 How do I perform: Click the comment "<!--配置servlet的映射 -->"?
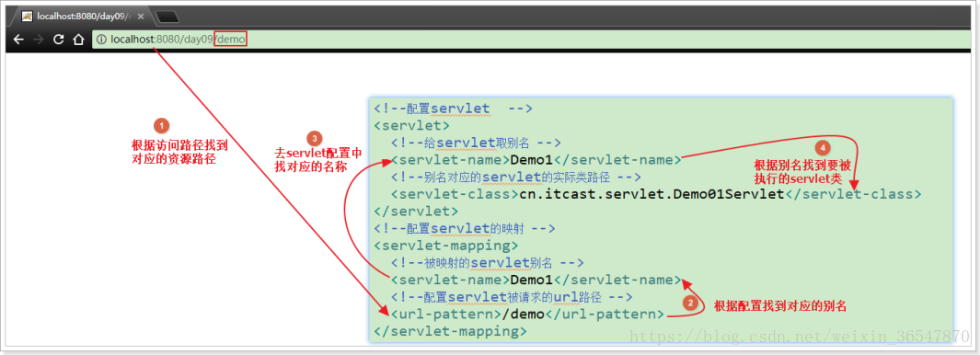pos(465,228)
